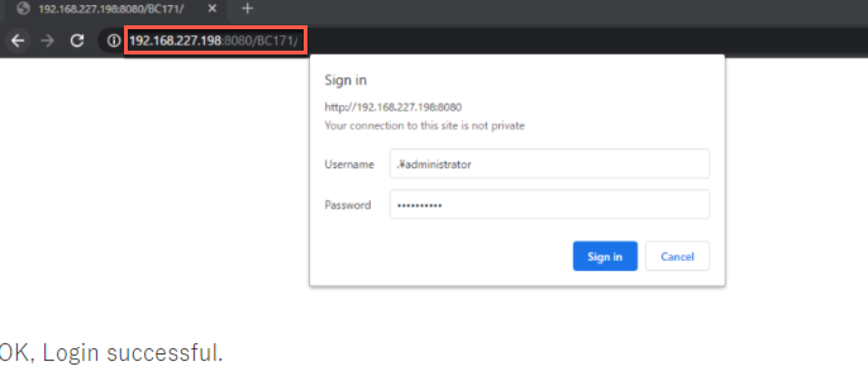Click the Password label
This screenshot has width=868, height=371.
tap(347, 205)
